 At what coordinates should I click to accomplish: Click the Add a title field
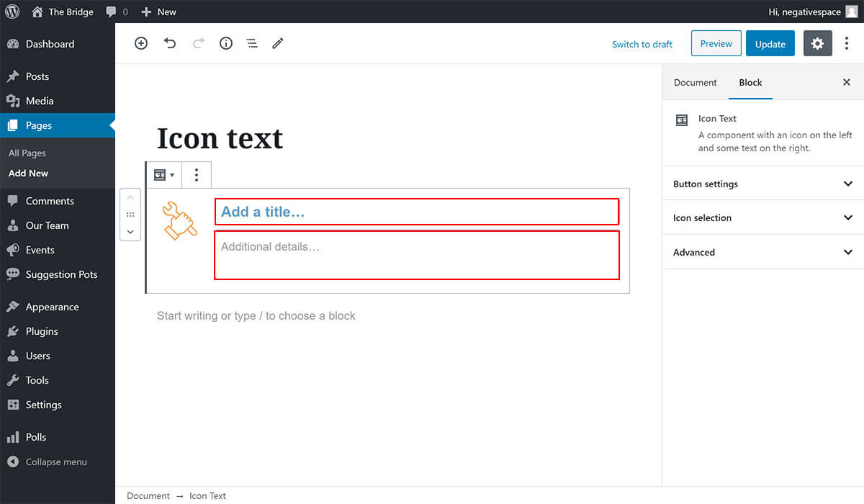pyautogui.click(x=416, y=212)
